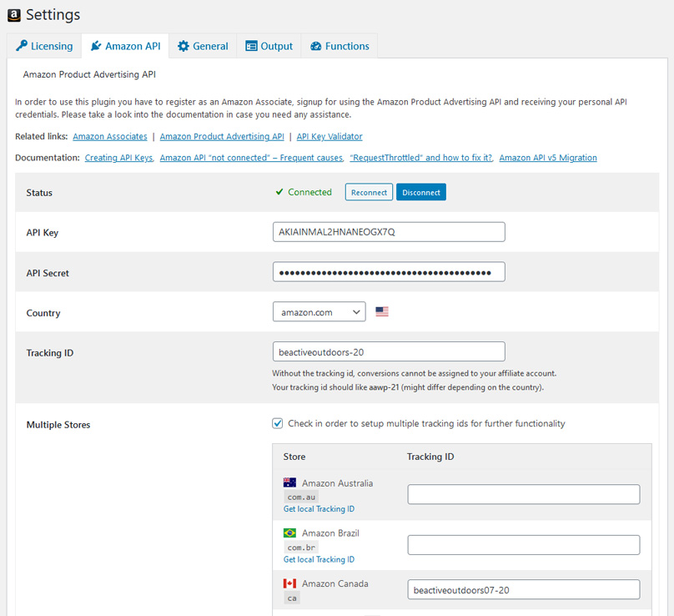Open the Creating API Keys documentation link

point(118,158)
